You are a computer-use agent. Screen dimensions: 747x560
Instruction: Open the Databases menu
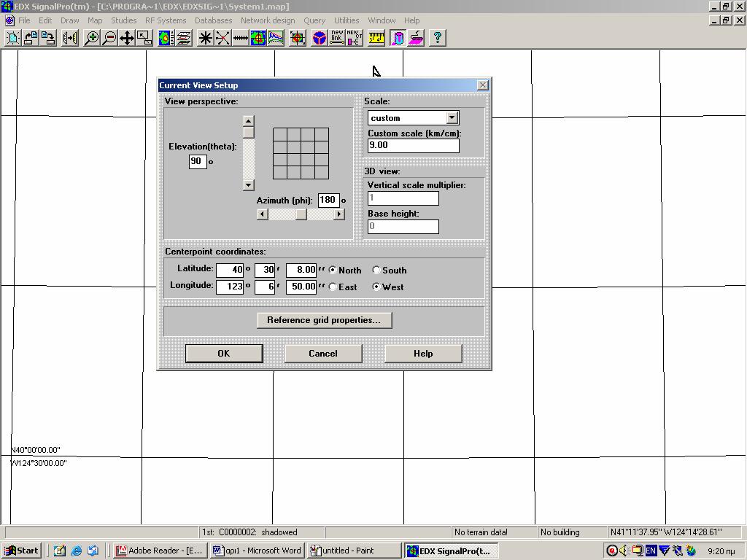[x=214, y=20]
